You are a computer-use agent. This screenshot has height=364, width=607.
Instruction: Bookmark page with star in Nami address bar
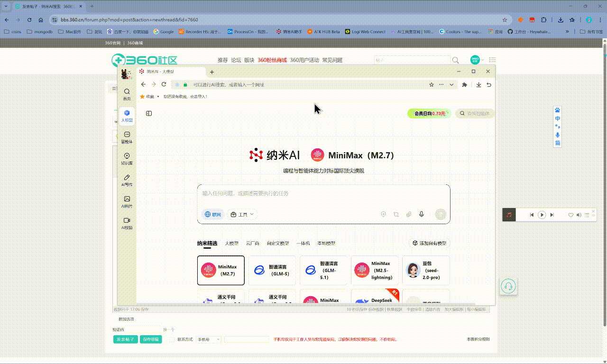(x=432, y=84)
